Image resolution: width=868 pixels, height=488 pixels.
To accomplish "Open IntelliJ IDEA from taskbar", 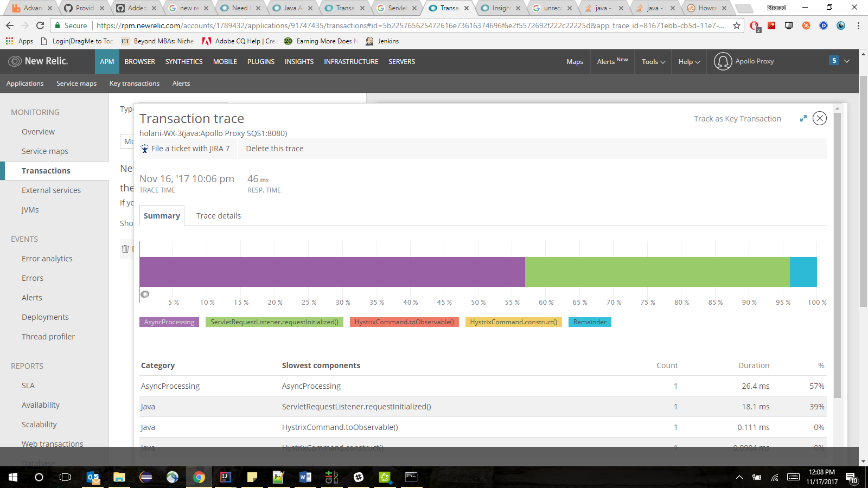I will 226,477.
